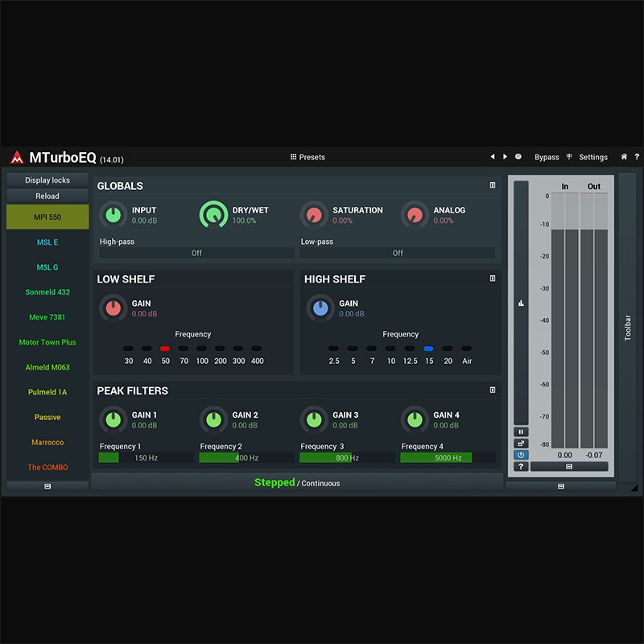This screenshot has width=644, height=644.
Task: Click the meter popup window icon
Action: (521, 444)
